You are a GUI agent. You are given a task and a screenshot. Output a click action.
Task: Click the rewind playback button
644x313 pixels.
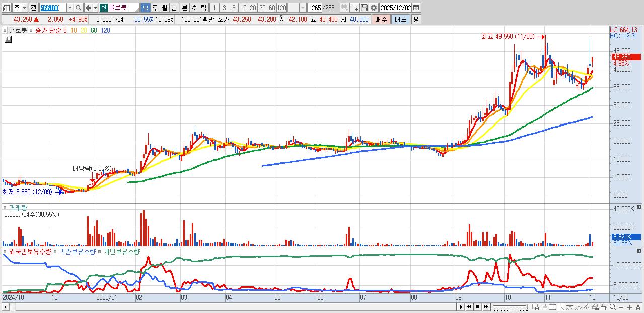coord(469,307)
